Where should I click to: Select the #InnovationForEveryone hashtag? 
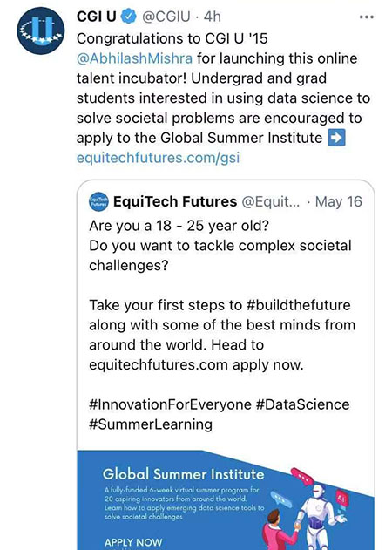(171, 404)
